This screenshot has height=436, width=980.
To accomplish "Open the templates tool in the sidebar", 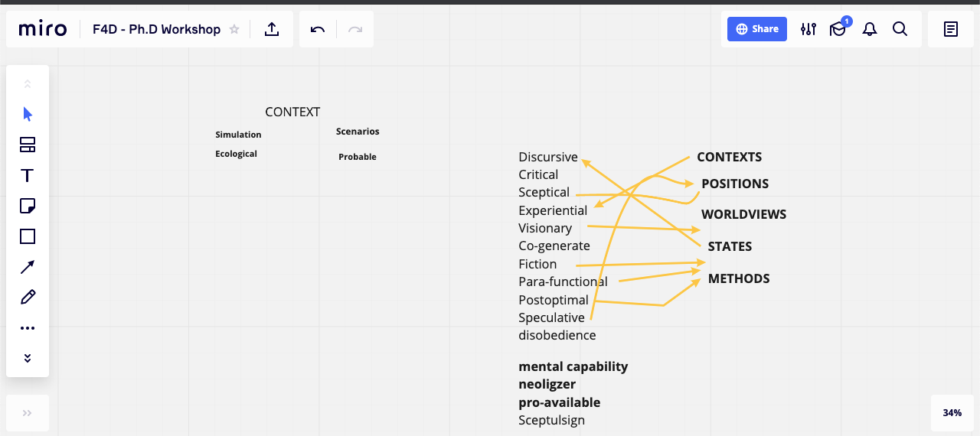I will [x=28, y=145].
